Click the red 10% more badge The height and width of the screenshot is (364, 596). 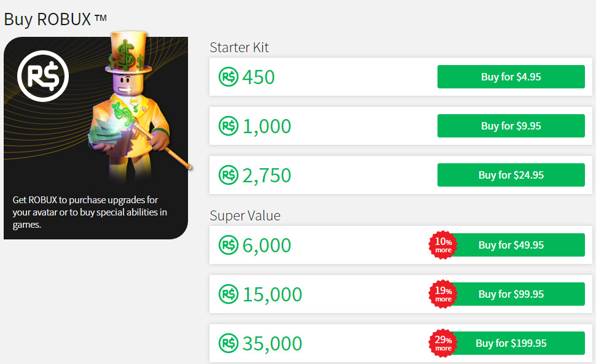click(443, 245)
